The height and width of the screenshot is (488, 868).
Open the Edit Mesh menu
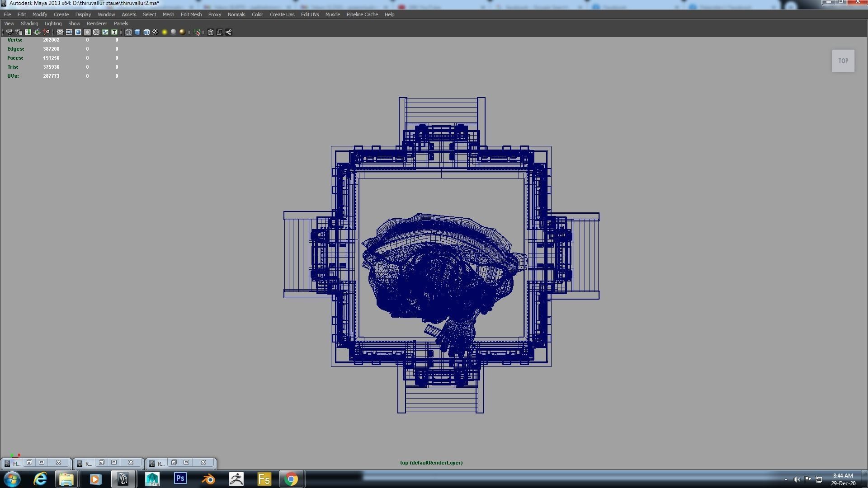(x=191, y=14)
